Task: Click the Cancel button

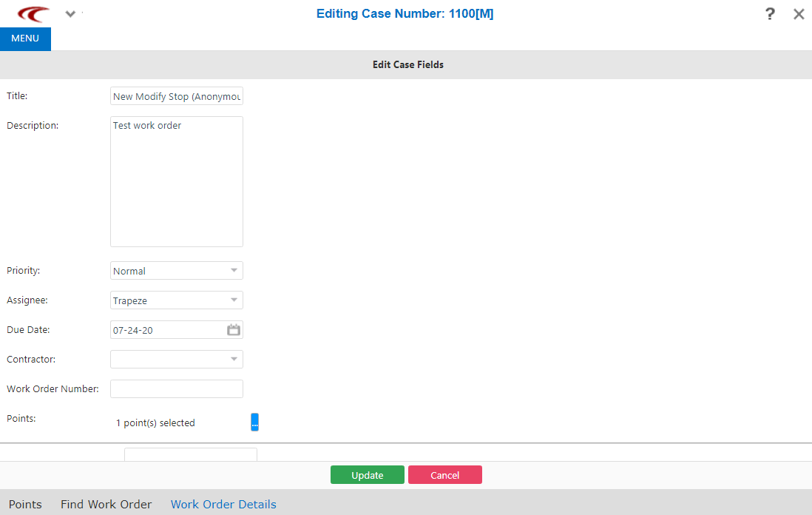Action: (444, 474)
